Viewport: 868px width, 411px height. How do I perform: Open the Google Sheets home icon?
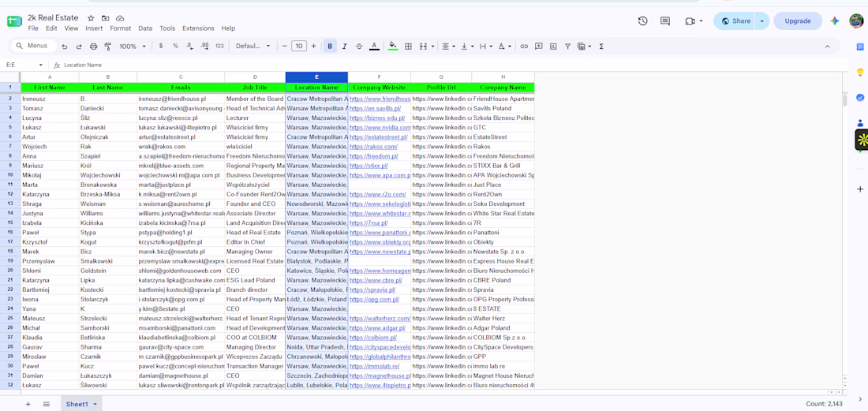tap(14, 21)
